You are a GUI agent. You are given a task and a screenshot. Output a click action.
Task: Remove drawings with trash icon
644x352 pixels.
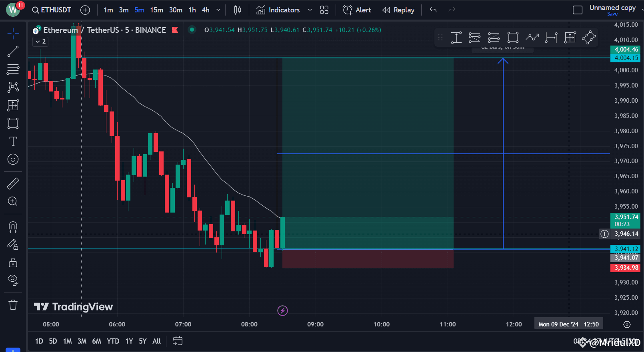click(x=13, y=304)
